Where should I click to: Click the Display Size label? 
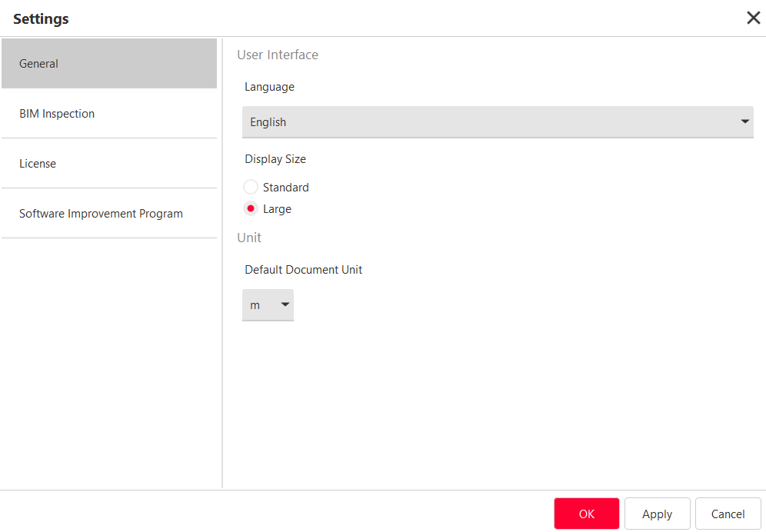[x=275, y=159]
